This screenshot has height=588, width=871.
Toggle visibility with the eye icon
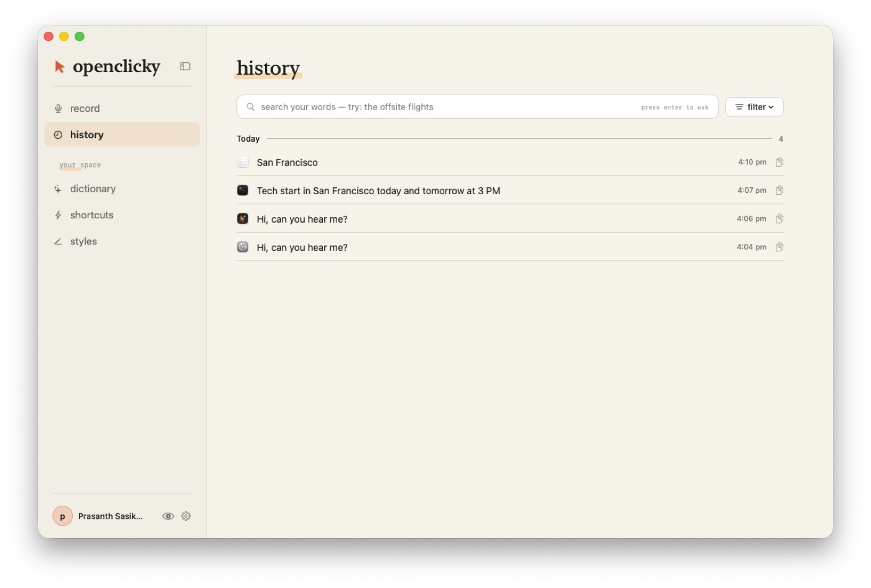click(168, 516)
